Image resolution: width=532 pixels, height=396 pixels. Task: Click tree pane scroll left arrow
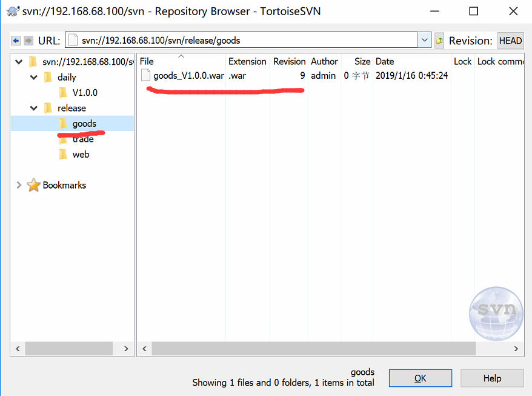pos(18,349)
